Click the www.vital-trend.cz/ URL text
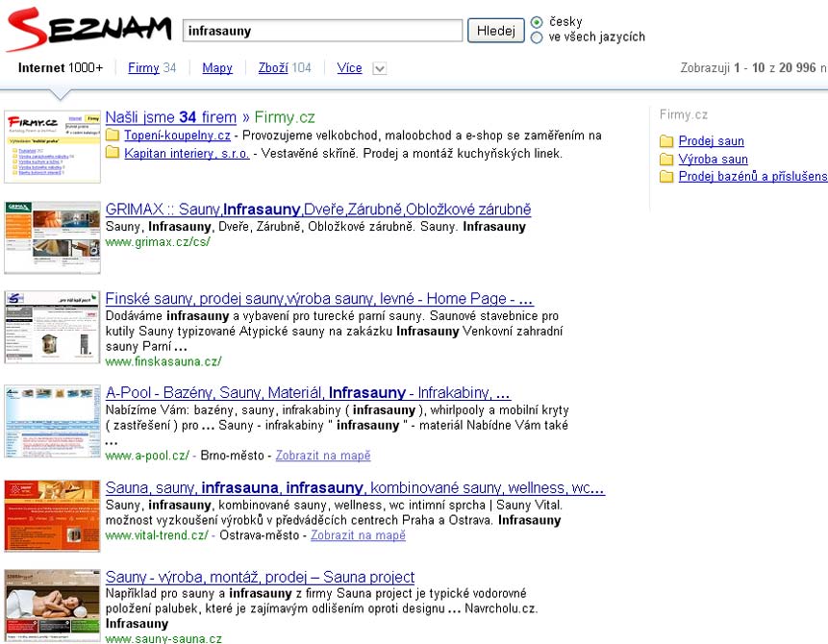Viewport: 828px width, 644px height. tap(157, 535)
